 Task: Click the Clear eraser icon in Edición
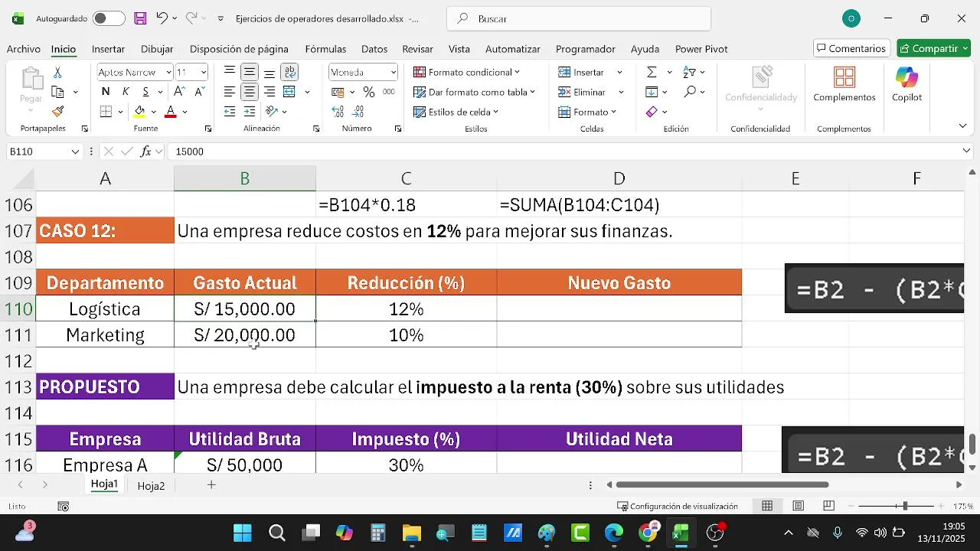(x=652, y=112)
